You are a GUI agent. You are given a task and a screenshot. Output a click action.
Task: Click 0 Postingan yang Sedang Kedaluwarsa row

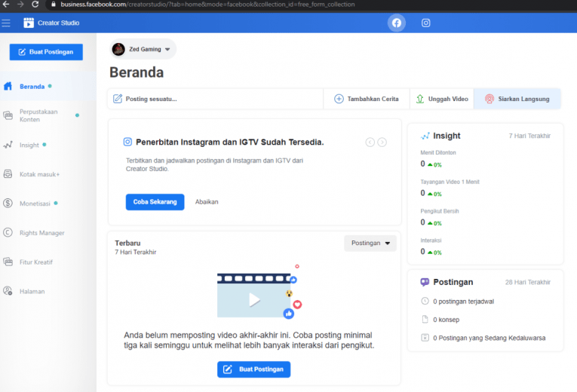(x=483, y=338)
